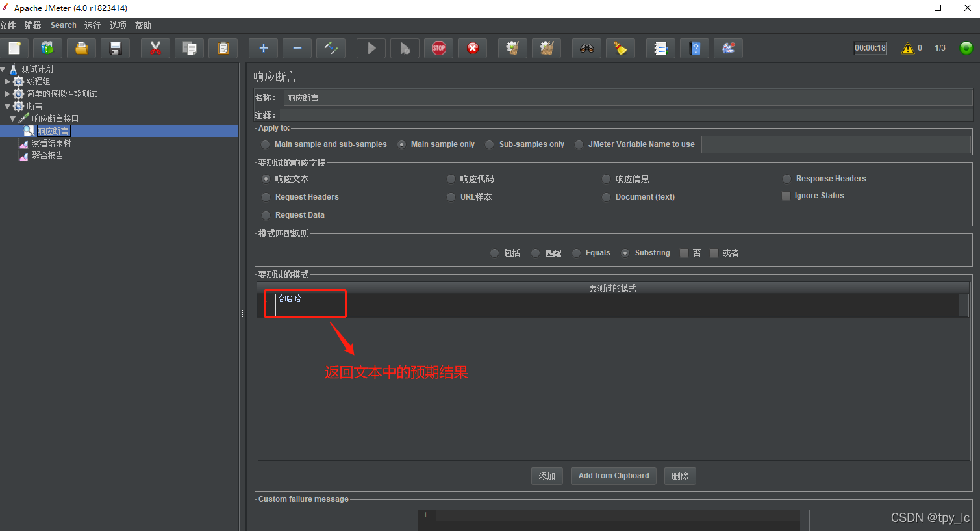Select 'Main sample only' radio button
Image resolution: width=980 pixels, height=531 pixels.
coord(401,144)
